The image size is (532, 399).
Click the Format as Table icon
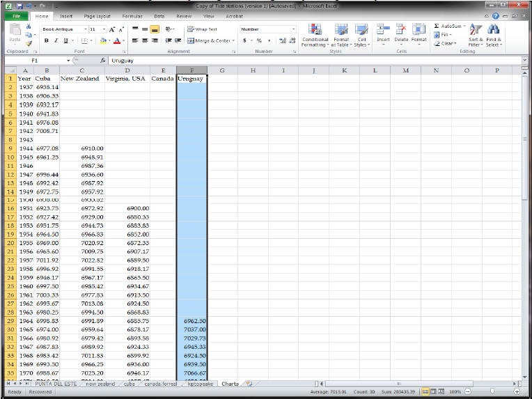click(341, 33)
